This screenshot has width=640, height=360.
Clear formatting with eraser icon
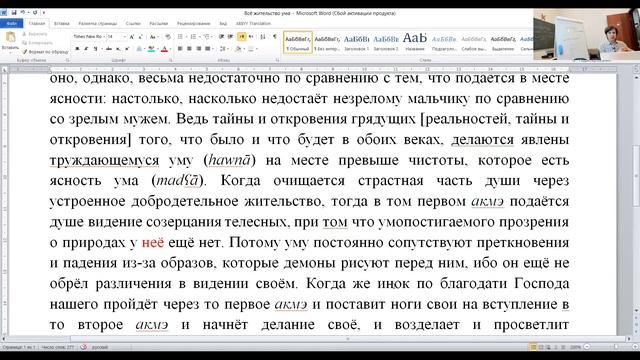(x=167, y=37)
